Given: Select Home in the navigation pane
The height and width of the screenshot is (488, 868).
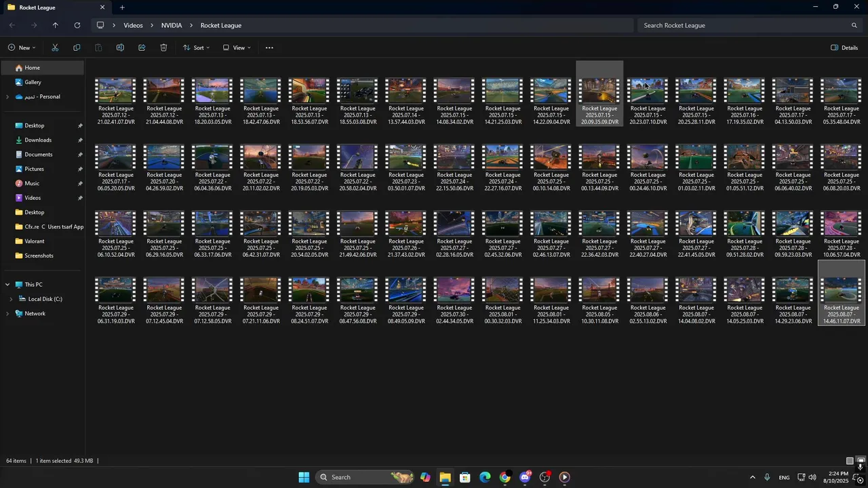Looking at the screenshot, I should pos(43,68).
